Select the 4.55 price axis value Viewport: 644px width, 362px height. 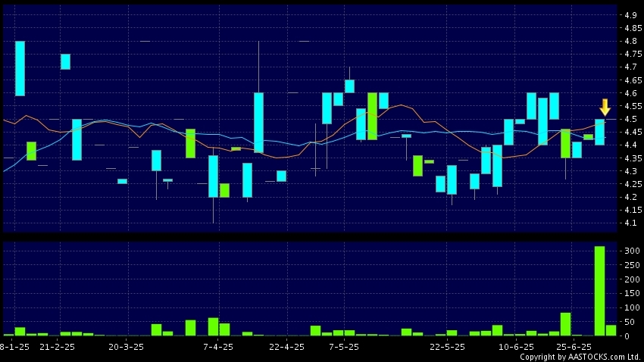633,106
